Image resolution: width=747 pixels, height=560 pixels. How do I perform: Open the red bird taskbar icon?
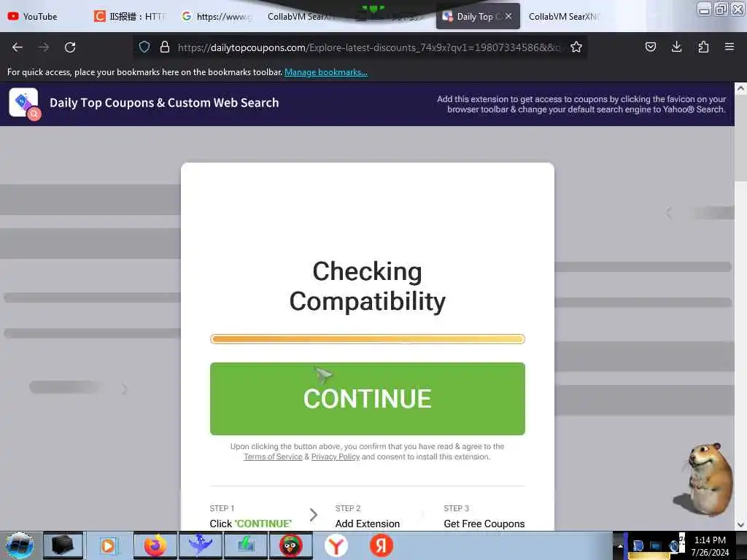pos(291,545)
